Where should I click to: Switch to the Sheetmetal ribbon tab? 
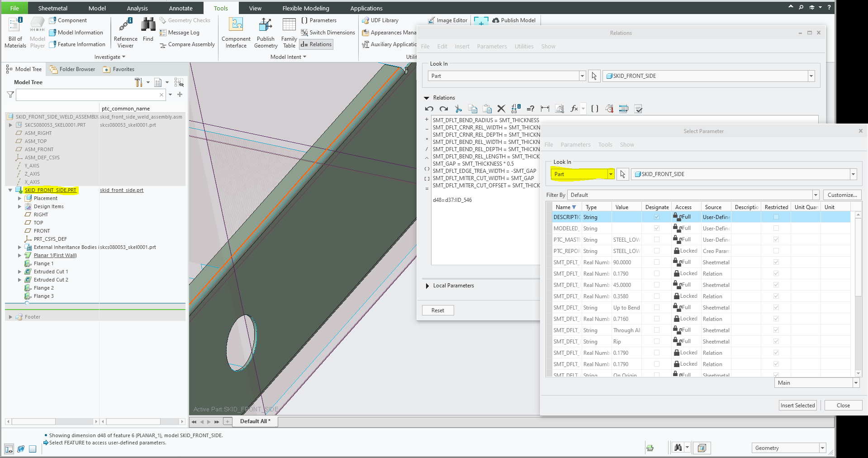53,8
